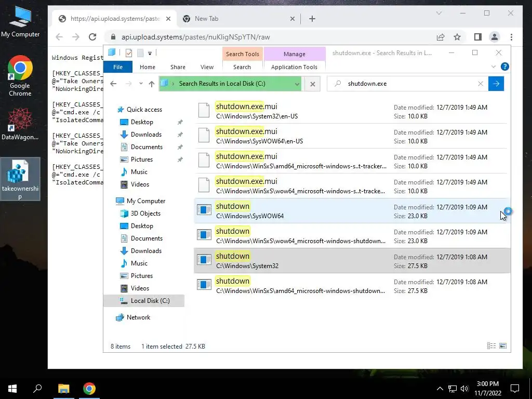The width and height of the screenshot is (532, 399).
Task: Select the DataWagon desktop shortcut
Action: 20,124
